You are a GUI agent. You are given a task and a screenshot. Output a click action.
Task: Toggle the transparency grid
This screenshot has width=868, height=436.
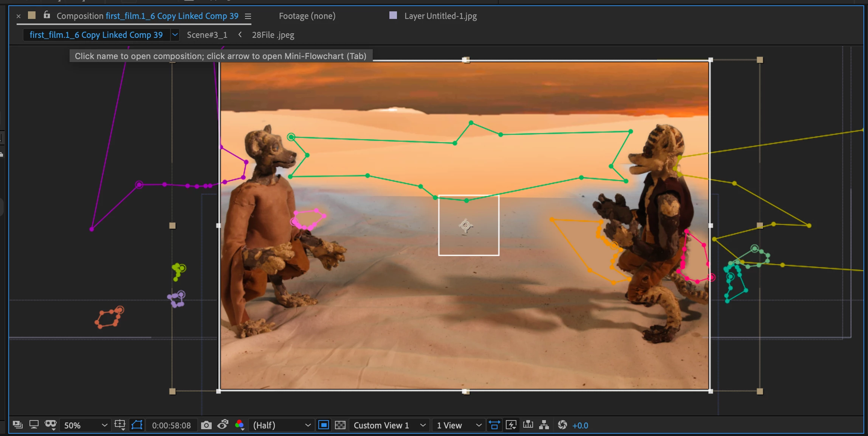(340, 425)
